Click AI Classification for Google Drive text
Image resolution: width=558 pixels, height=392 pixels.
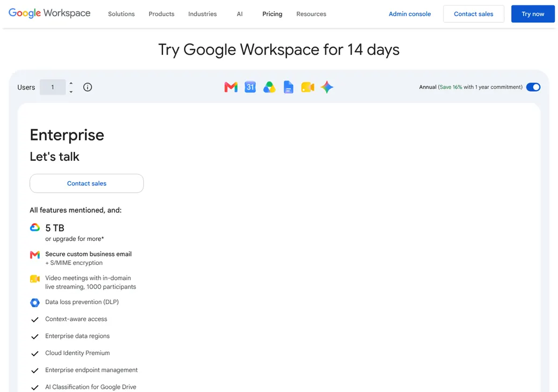(x=91, y=387)
